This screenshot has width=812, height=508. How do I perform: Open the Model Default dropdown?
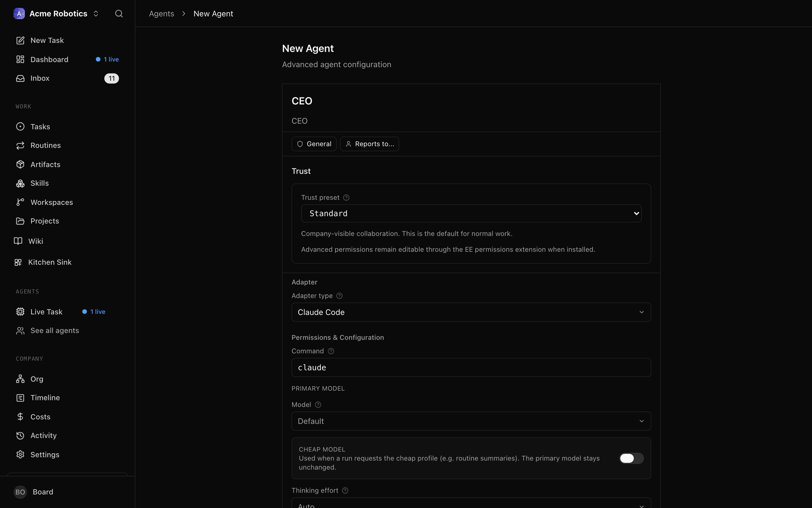click(471, 421)
